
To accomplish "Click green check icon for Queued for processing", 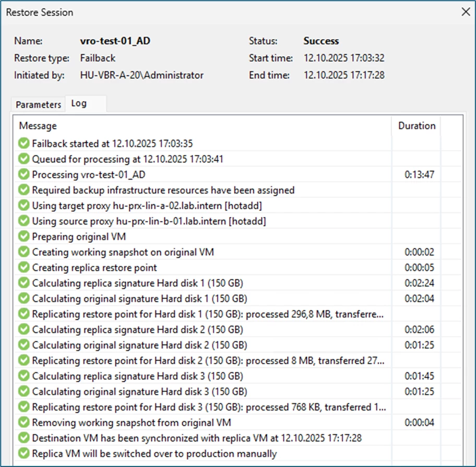I will coord(23,159).
